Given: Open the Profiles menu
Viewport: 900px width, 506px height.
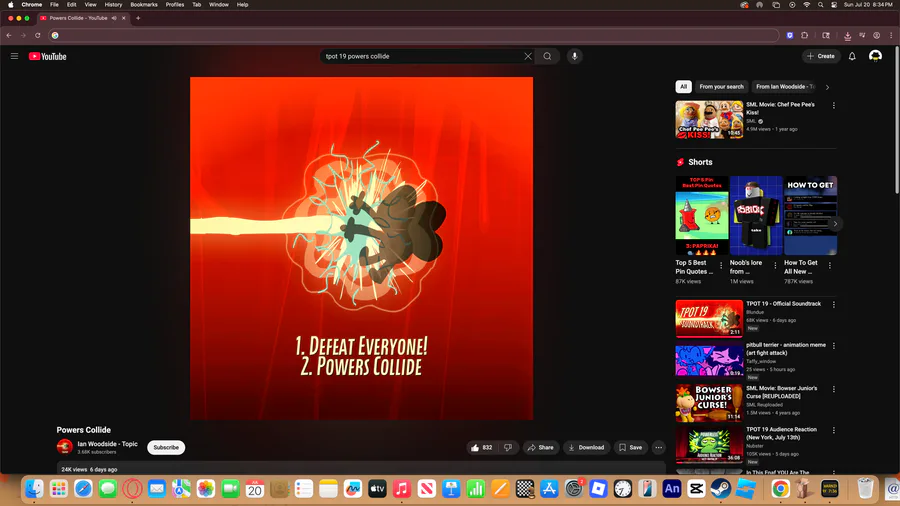Looking at the screenshot, I should tap(174, 5).
